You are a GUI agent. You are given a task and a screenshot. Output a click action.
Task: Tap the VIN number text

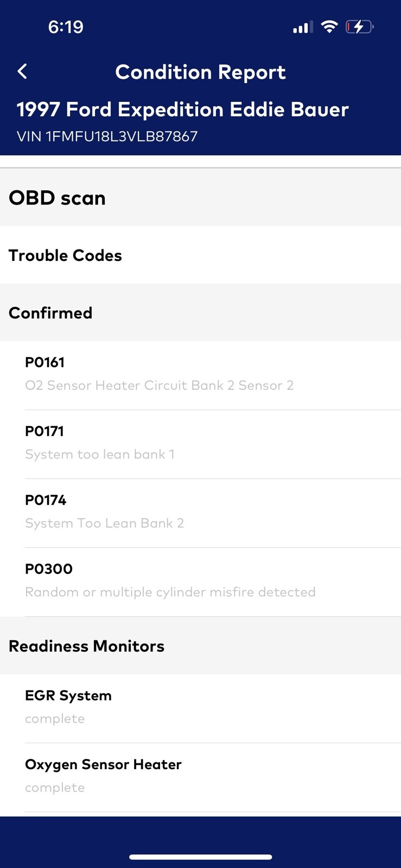pos(107,136)
